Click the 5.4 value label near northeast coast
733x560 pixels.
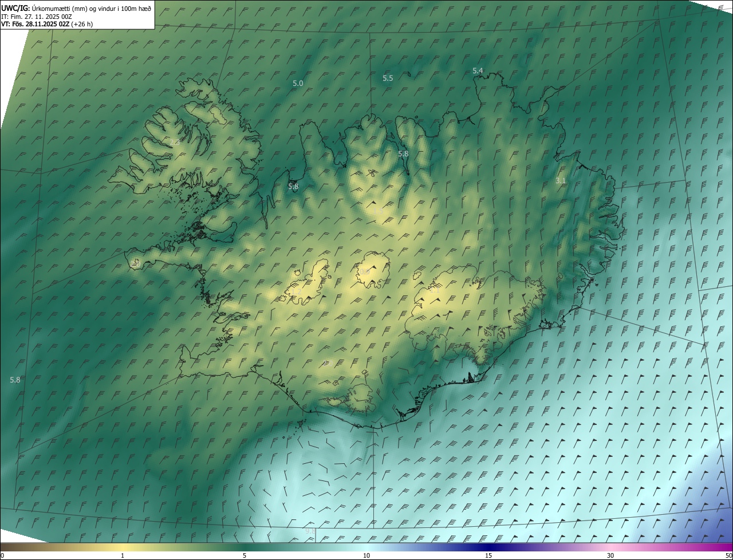point(478,70)
